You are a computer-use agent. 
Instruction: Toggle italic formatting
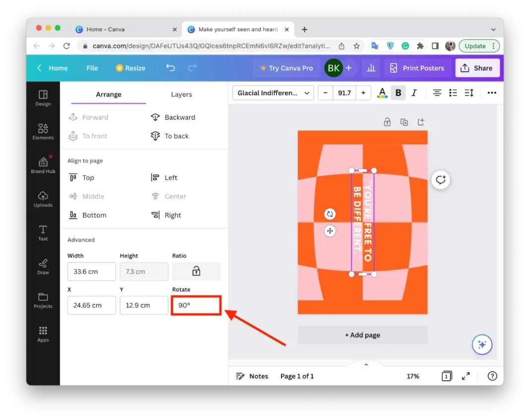tap(414, 93)
